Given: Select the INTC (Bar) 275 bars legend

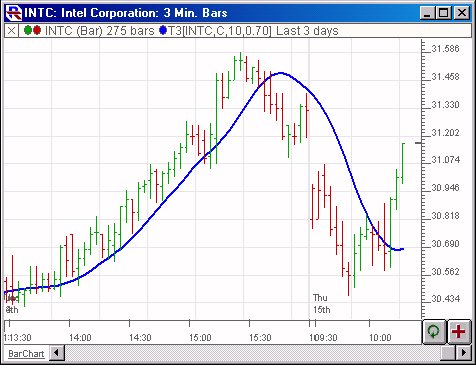Looking at the screenshot, I should pos(99,31).
